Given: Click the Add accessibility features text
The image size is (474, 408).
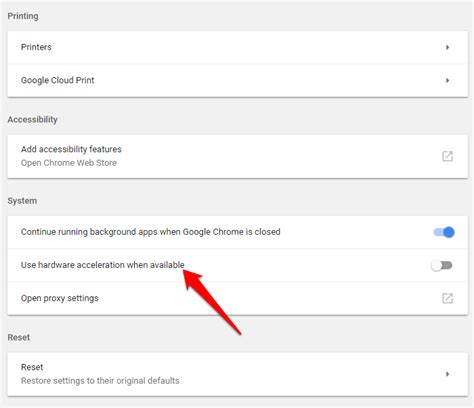Looking at the screenshot, I should point(71,149).
